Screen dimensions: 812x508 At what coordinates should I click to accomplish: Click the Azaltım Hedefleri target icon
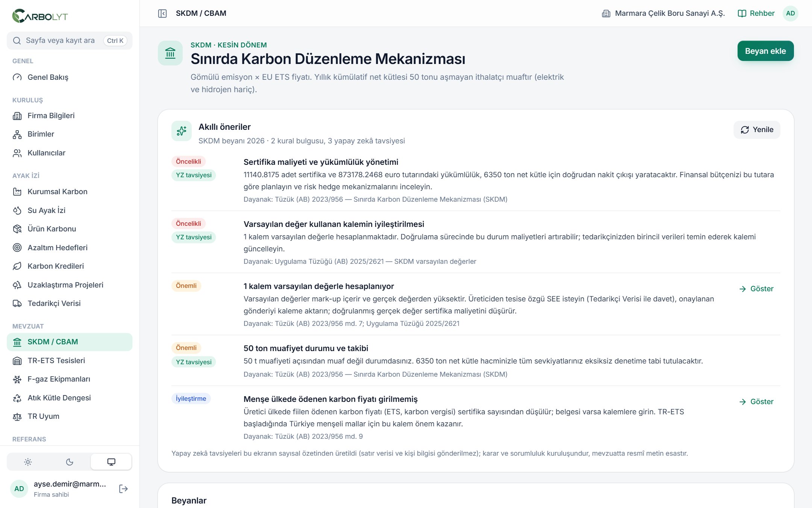17,248
